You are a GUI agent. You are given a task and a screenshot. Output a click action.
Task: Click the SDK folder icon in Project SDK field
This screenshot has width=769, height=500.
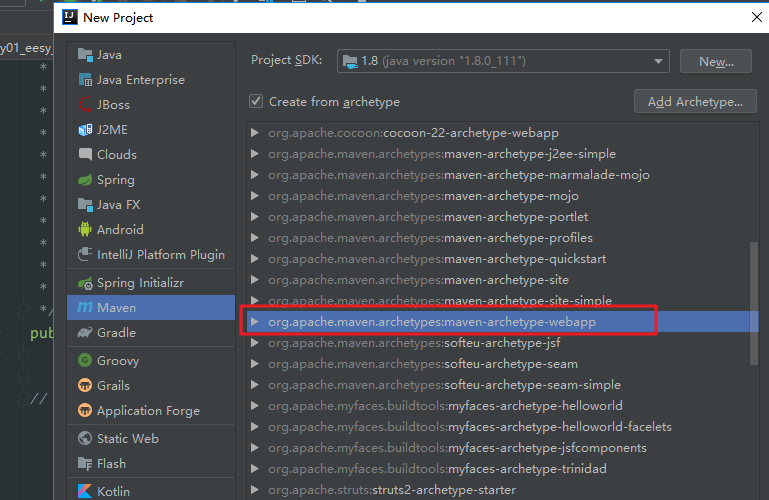point(350,61)
